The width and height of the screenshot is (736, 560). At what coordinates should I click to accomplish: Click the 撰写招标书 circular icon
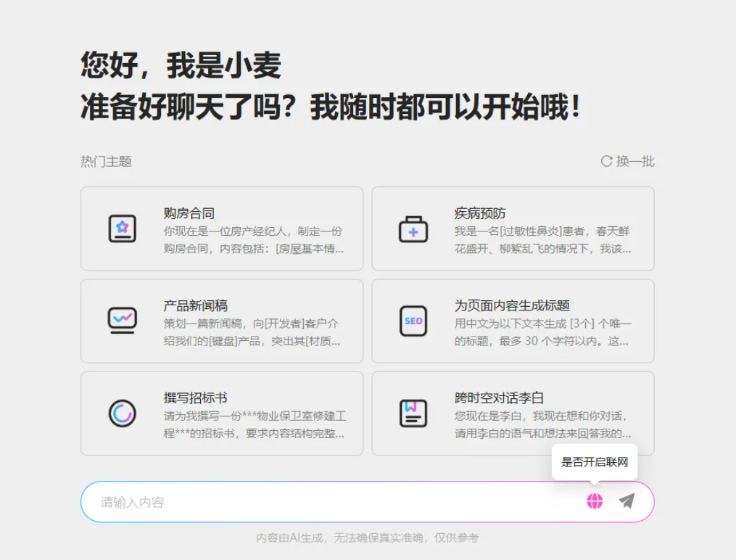(x=123, y=413)
